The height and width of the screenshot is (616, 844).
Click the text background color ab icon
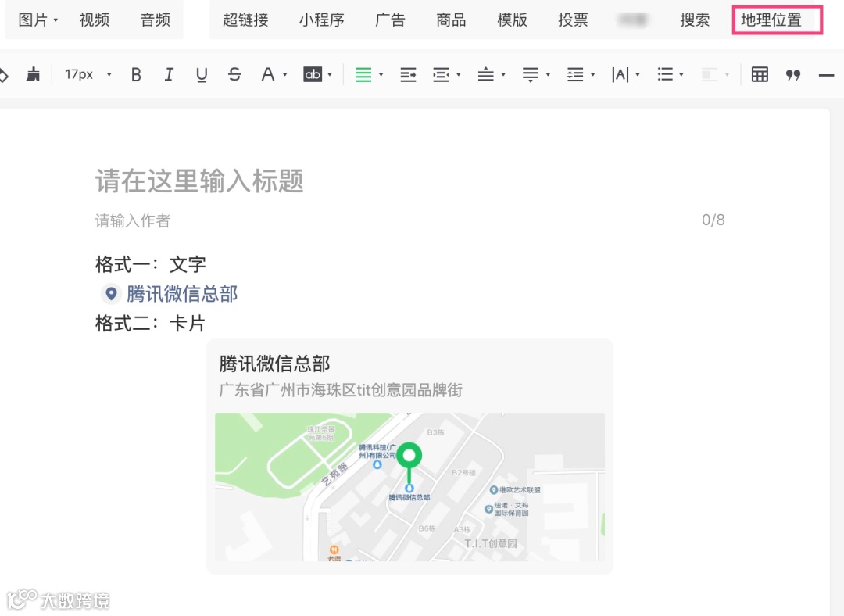tap(313, 74)
